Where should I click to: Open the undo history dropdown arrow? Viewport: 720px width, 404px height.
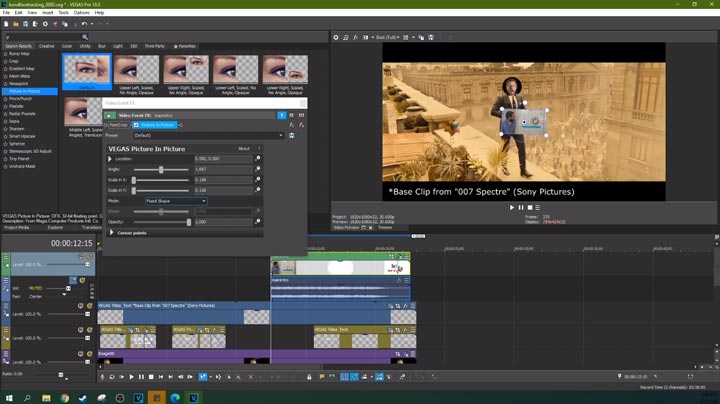[x=92, y=24]
